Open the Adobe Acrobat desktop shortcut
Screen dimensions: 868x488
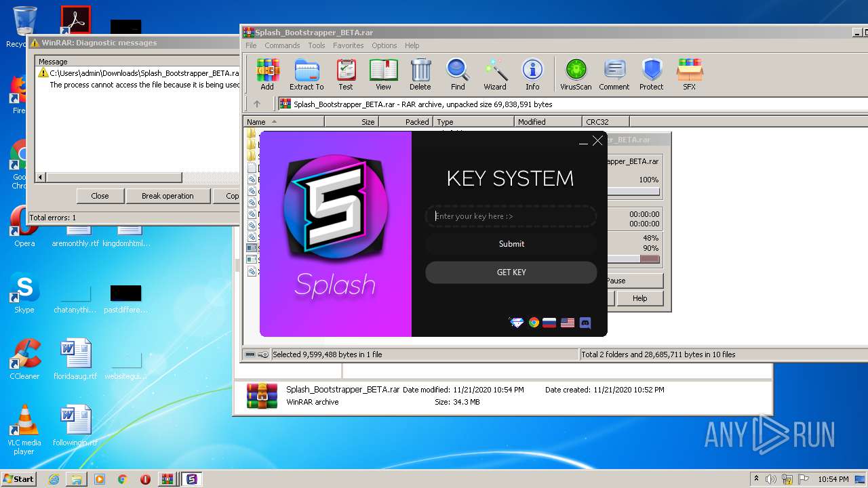point(75,20)
